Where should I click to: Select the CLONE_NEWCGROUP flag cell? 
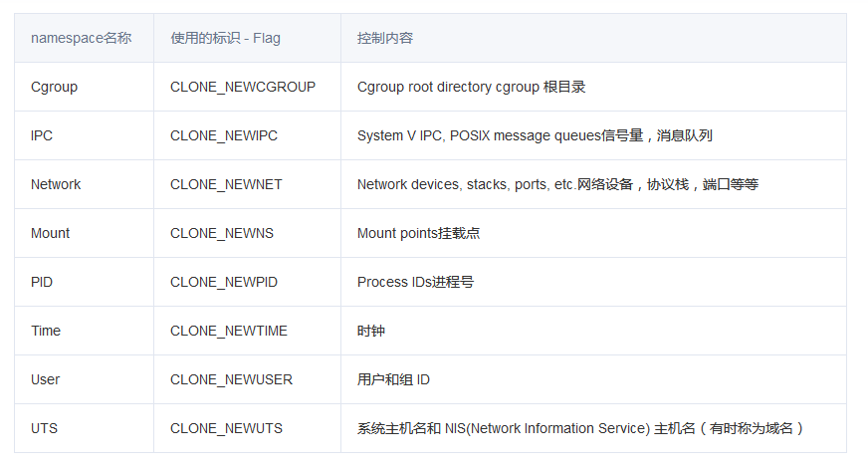click(x=248, y=87)
